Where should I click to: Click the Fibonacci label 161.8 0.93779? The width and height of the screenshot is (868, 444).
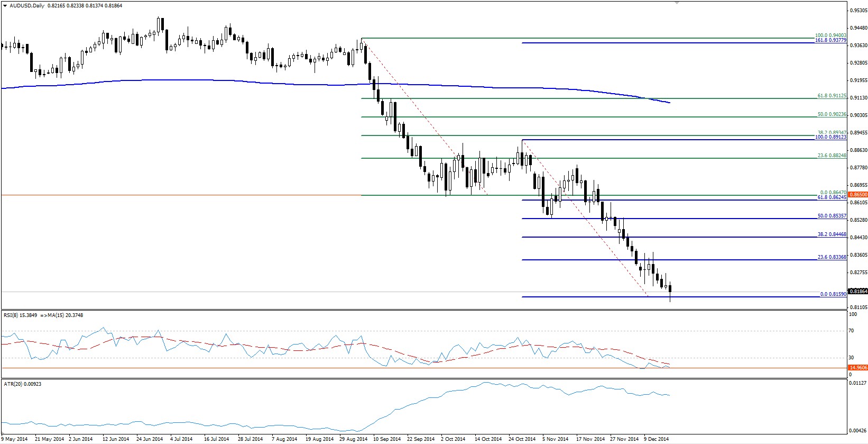(830, 40)
